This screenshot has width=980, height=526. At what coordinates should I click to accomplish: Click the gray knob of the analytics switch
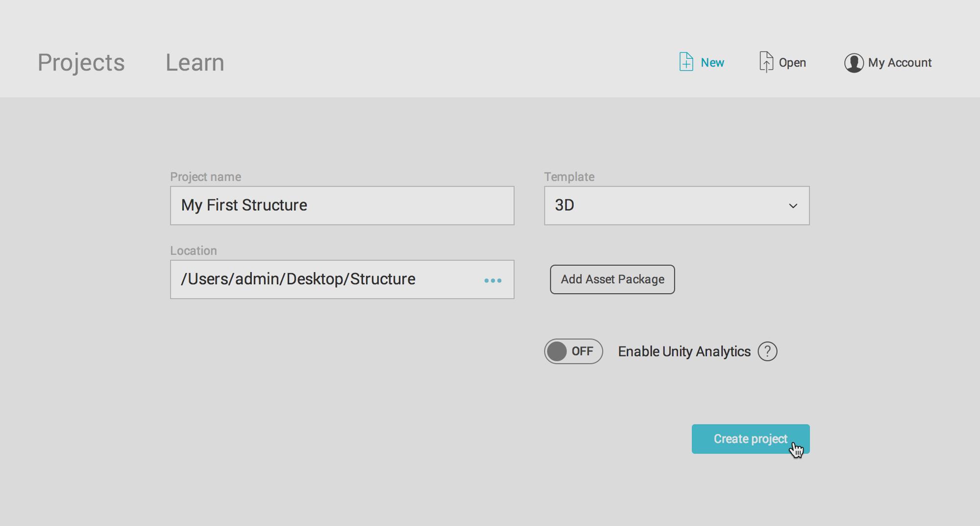(557, 351)
